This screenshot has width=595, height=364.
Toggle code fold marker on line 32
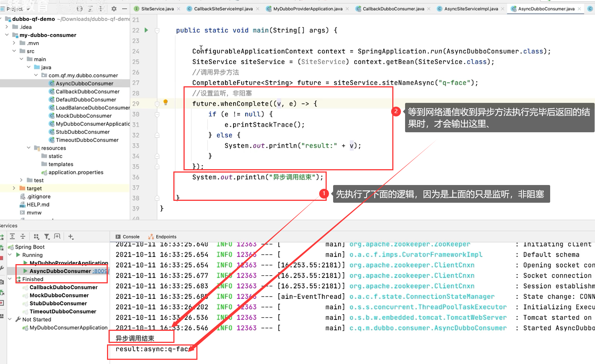157,135
